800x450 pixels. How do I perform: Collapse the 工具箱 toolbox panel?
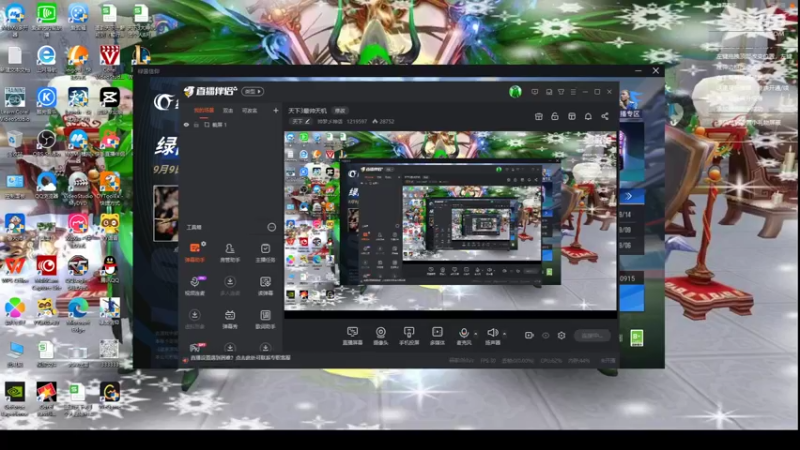click(x=271, y=227)
